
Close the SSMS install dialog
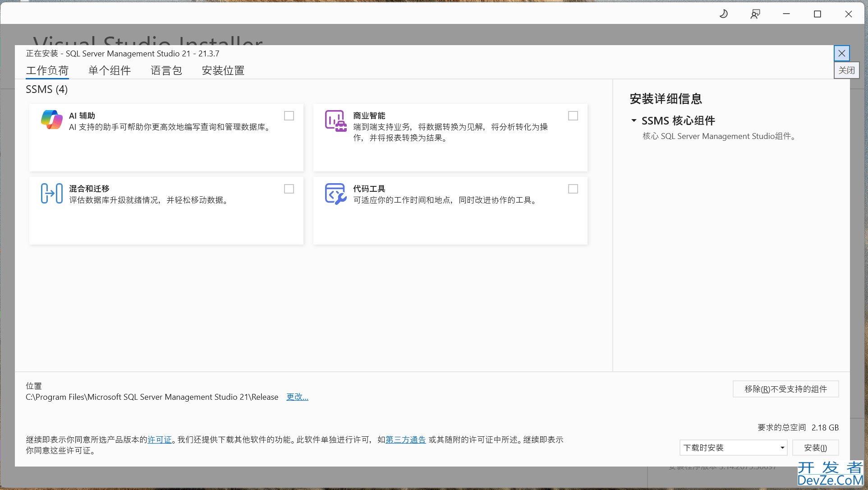coord(842,53)
